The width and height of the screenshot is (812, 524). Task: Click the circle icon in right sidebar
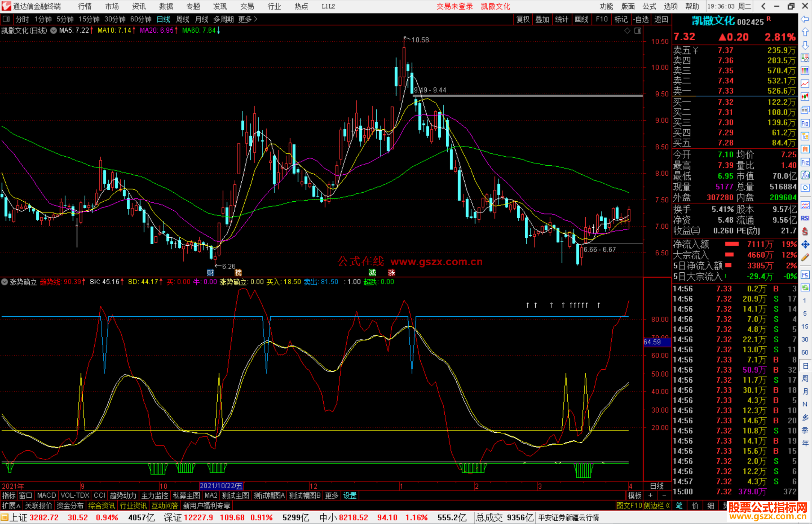[805, 188]
